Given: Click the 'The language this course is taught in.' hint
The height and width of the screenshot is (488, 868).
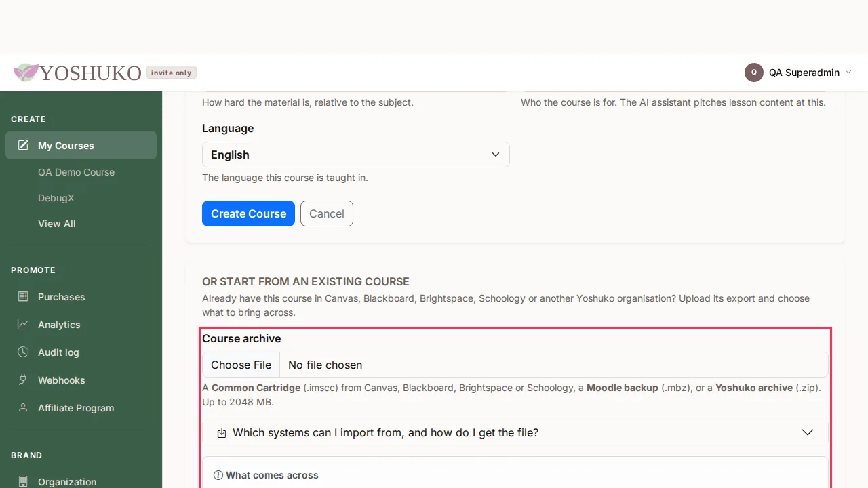Looking at the screenshot, I should pyautogui.click(x=285, y=178).
